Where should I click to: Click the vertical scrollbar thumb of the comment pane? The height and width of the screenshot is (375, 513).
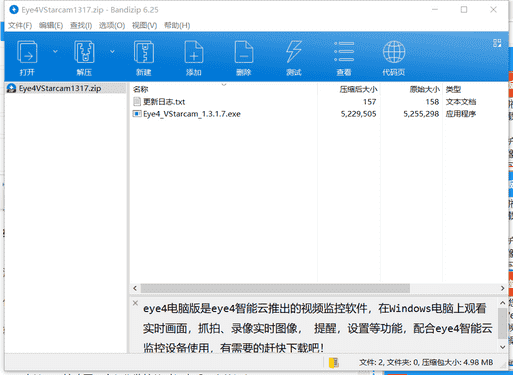pyautogui.click(x=502, y=323)
